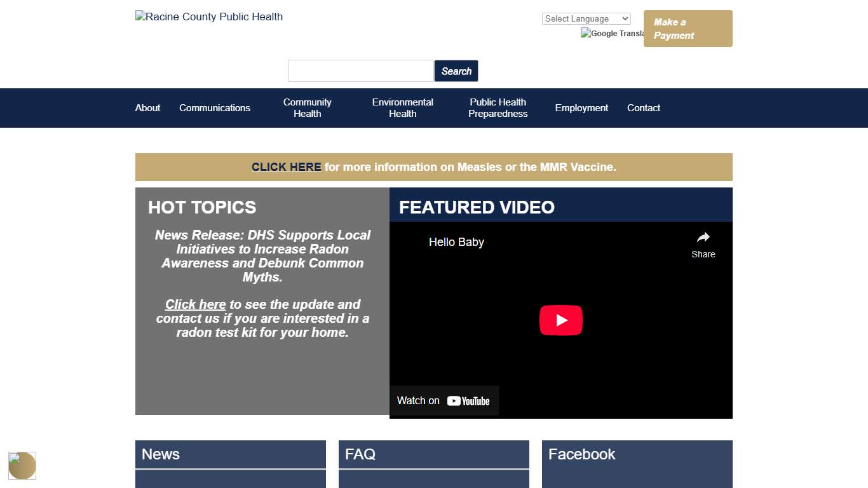This screenshot has height=488, width=868.
Task: Open the About menu
Action: pos(147,108)
